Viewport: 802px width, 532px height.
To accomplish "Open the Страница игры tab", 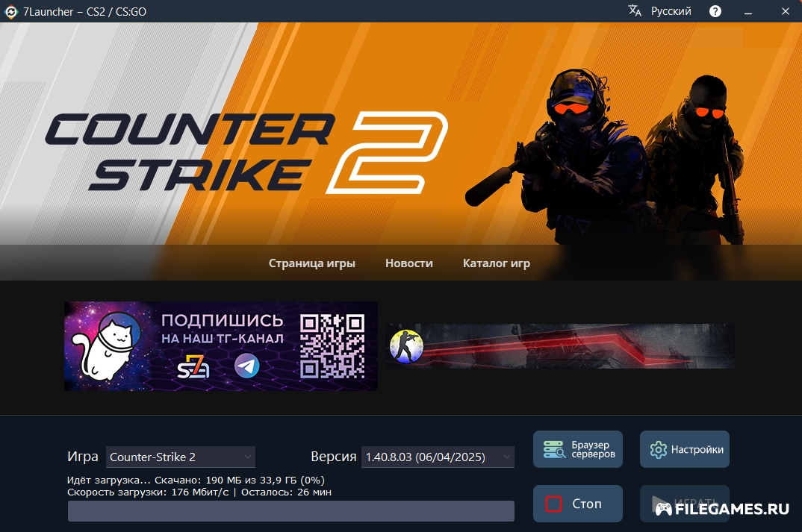I will tap(312, 263).
